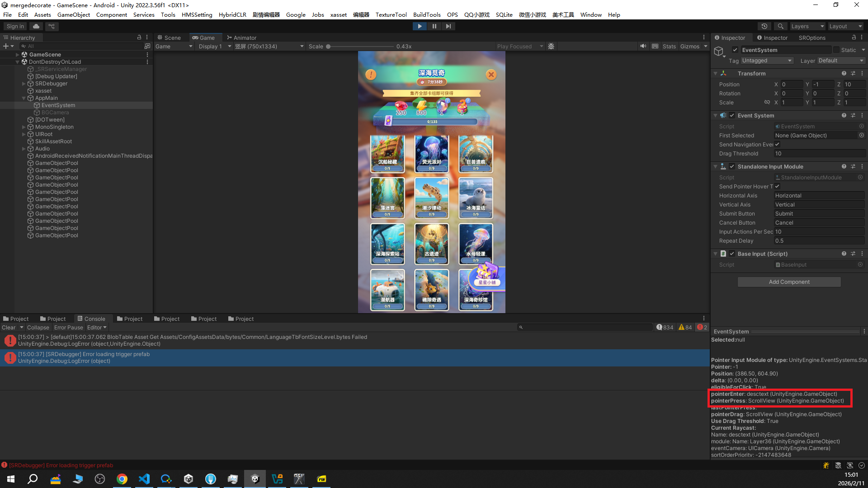The height and width of the screenshot is (488, 868).
Task: Click the Step frame button
Action: pos(448,26)
